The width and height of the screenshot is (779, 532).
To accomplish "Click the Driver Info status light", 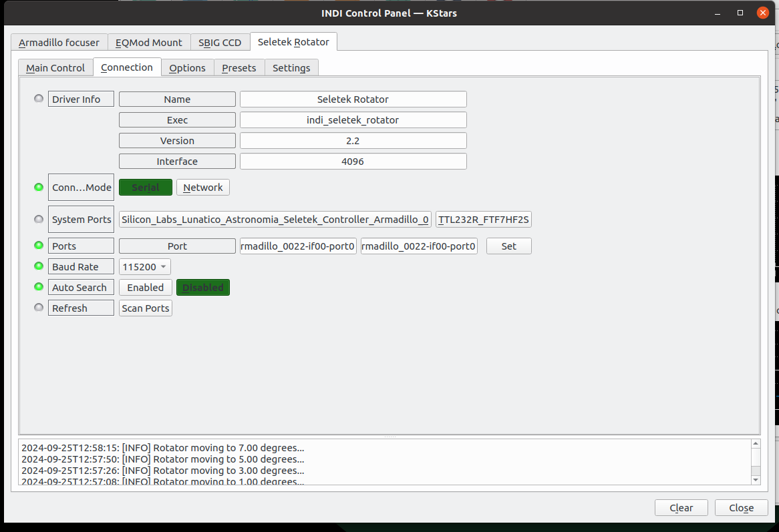I will point(39,98).
